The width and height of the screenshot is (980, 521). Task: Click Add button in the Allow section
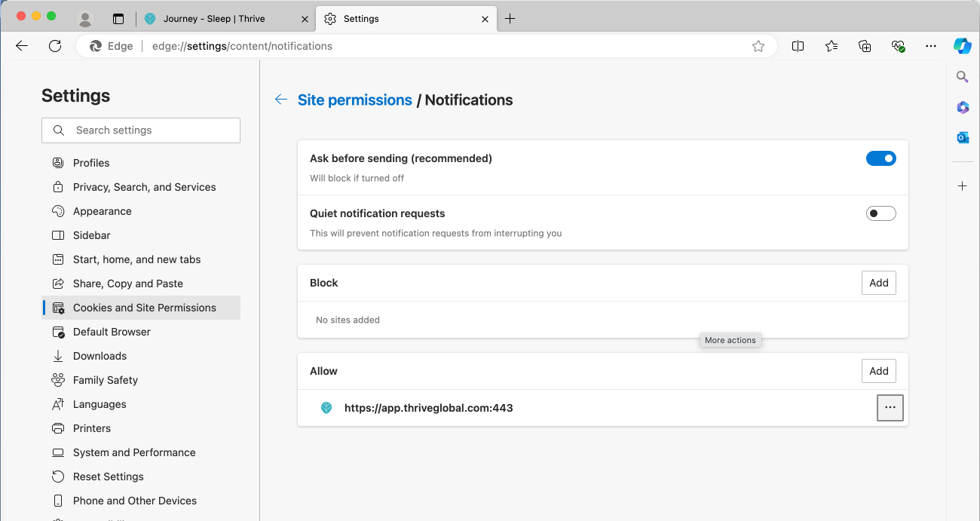click(x=879, y=371)
